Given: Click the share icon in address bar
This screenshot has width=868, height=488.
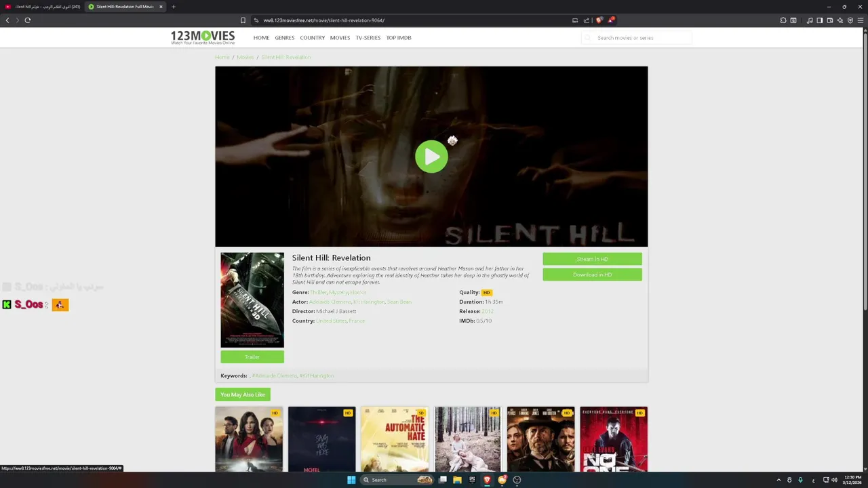Looking at the screenshot, I should (587, 20).
